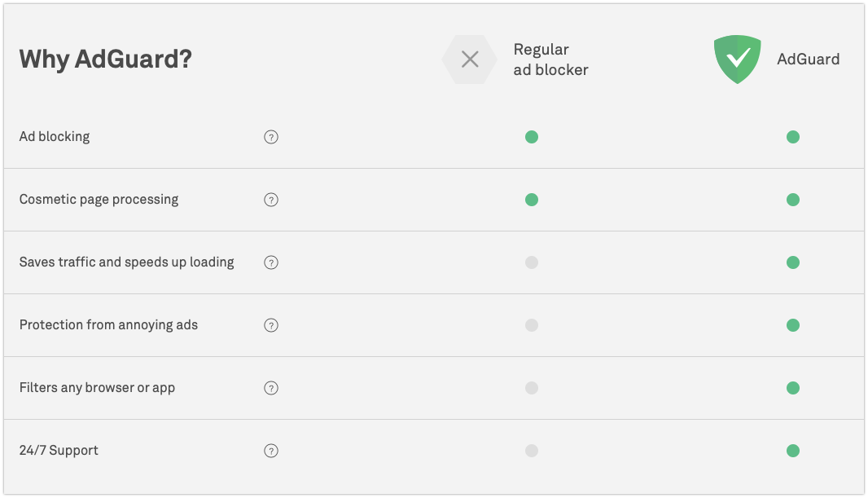The height and width of the screenshot is (498, 868).
Task: Click the help icon for Filters any browser or app
Action: coord(271,388)
